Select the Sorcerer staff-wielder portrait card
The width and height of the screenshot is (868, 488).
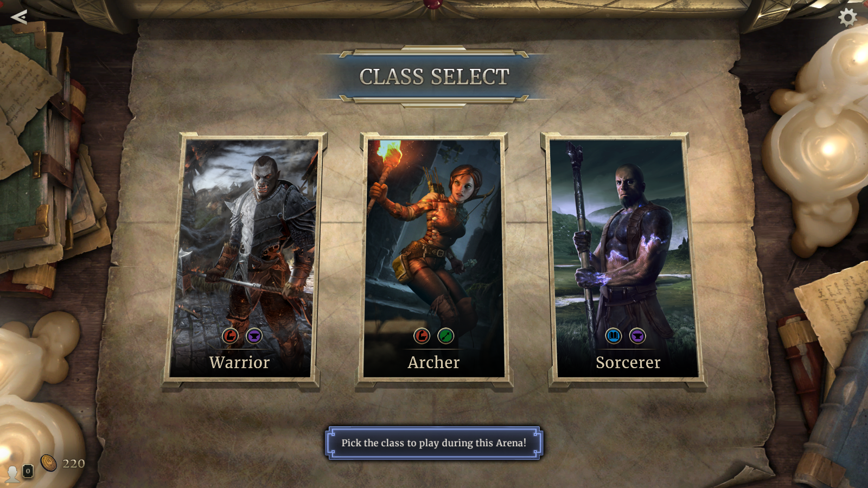click(626, 259)
